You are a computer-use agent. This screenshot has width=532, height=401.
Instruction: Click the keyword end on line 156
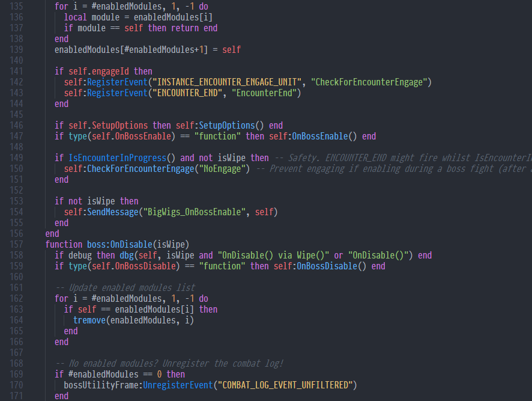(52, 233)
